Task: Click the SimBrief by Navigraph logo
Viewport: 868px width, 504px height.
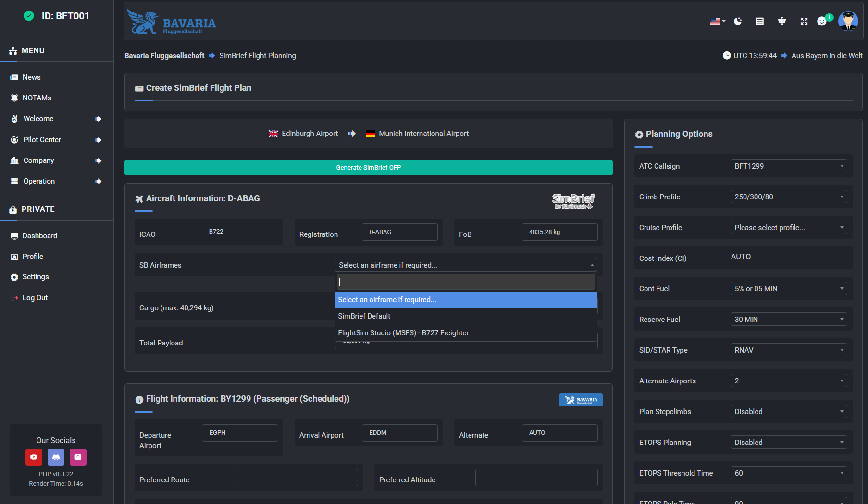Action: 573,201
